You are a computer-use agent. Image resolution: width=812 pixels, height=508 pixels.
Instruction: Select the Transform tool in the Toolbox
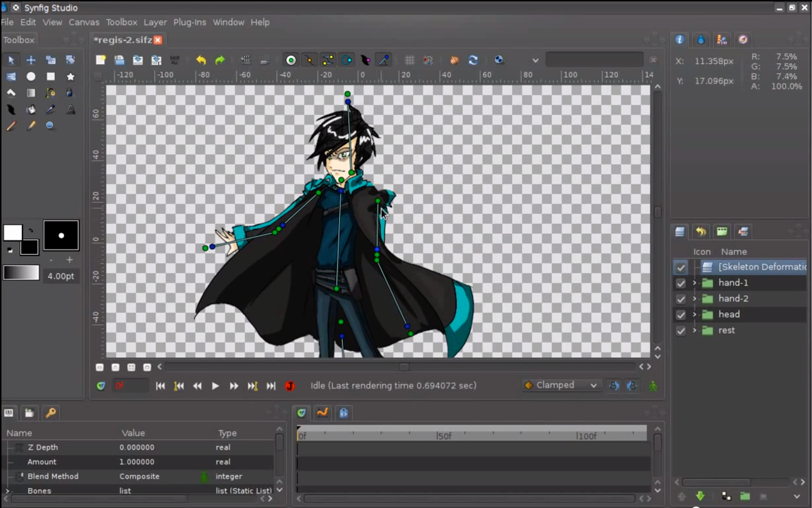coord(11,60)
